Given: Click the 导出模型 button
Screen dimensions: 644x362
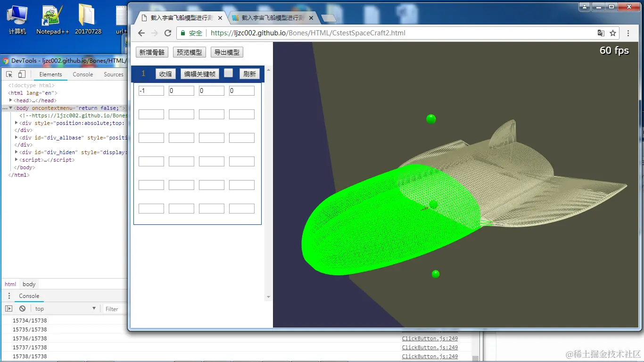Looking at the screenshot, I should [227, 52].
